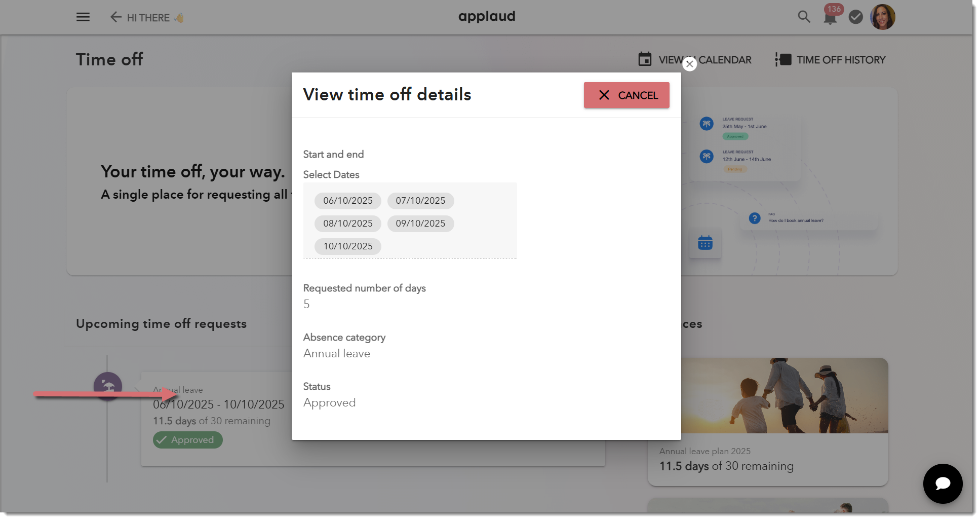Click the tasks checkmark icon in the header
The height and width of the screenshot is (520, 980).
tap(856, 17)
